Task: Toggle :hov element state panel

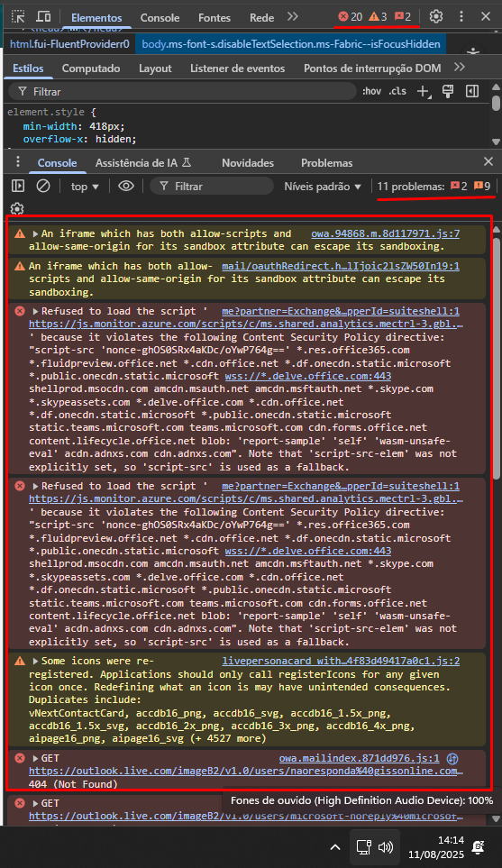Action: click(x=372, y=91)
